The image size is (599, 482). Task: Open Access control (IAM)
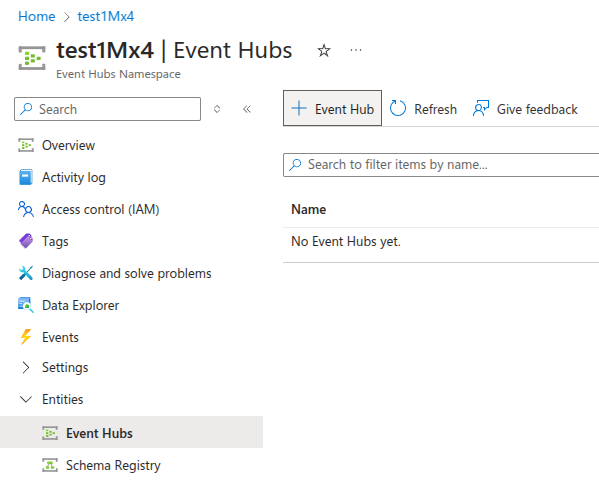(x=100, y=210)
